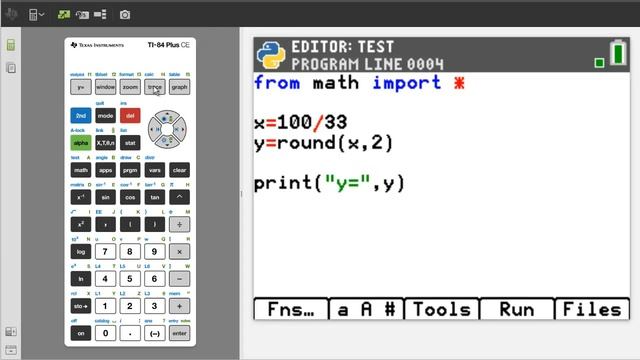
Task: Open the Files tab in editor
Action: click(592, 309)
